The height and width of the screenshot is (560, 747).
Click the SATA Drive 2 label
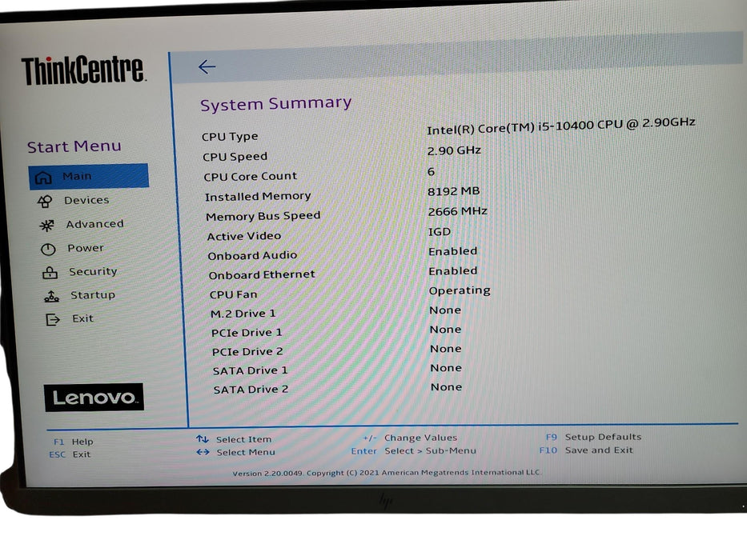pos(251,390)
